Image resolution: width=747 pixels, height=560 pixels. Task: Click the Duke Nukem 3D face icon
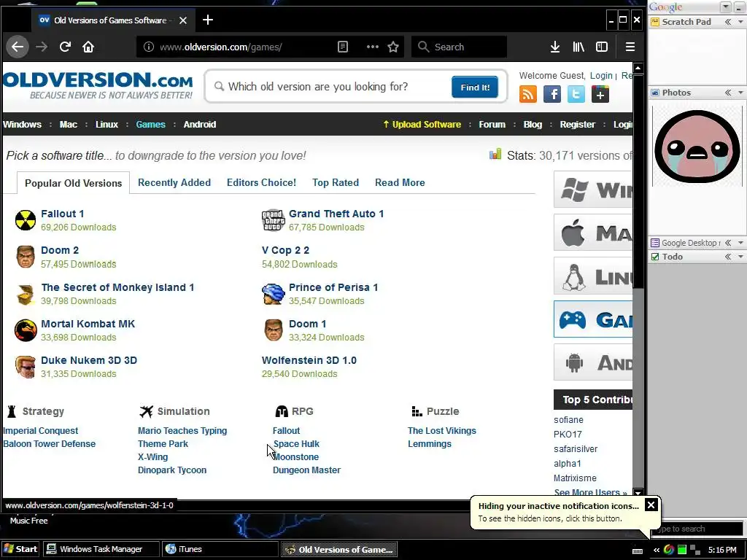click(x=26, y=367)
